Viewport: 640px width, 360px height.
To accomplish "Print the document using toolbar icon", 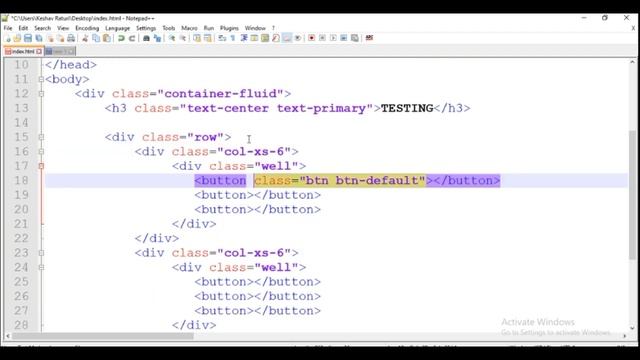I will 71,38.
